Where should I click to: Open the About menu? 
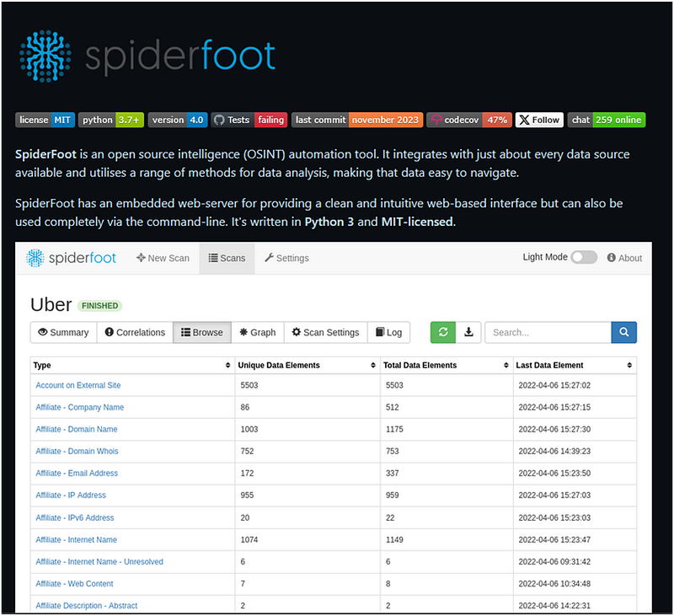point(624,258)
